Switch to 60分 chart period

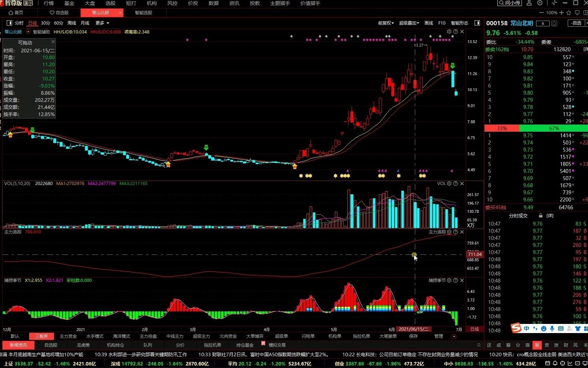coord(59,23)
